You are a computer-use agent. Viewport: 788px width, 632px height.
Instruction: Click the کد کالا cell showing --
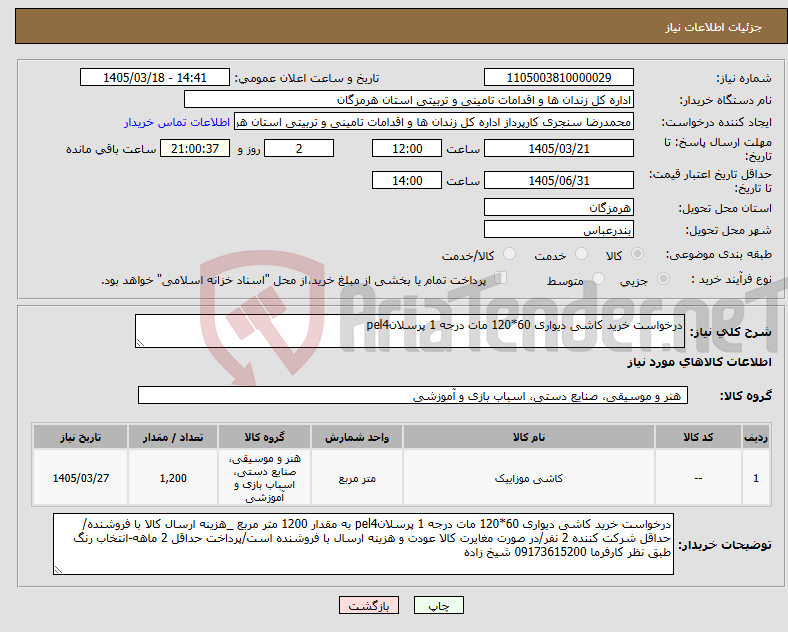pyautogui.click(x=698, y=478)
